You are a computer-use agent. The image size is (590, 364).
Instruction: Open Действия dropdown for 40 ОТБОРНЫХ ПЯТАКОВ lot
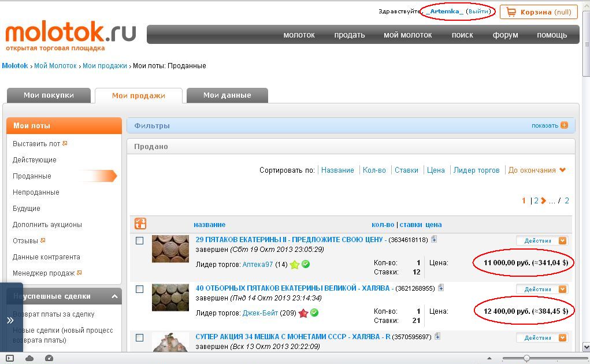[542, 289]
